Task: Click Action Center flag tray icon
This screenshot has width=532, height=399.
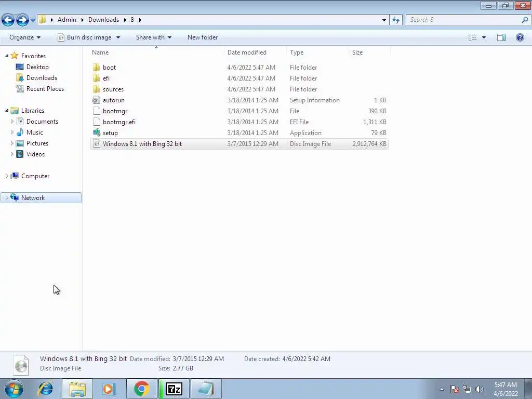Action: coord(455,389)
